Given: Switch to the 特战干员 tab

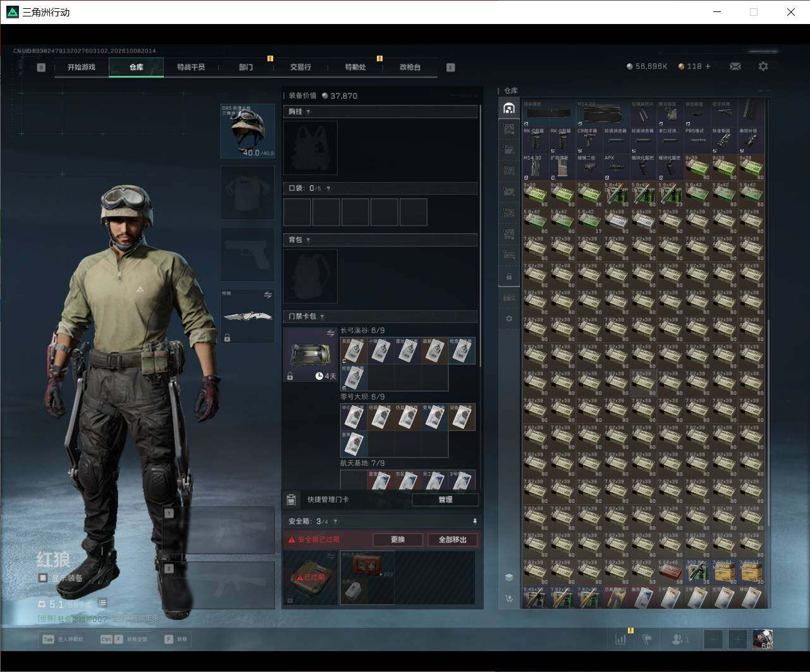Looking at the screenshot, I should pos(191,67).
